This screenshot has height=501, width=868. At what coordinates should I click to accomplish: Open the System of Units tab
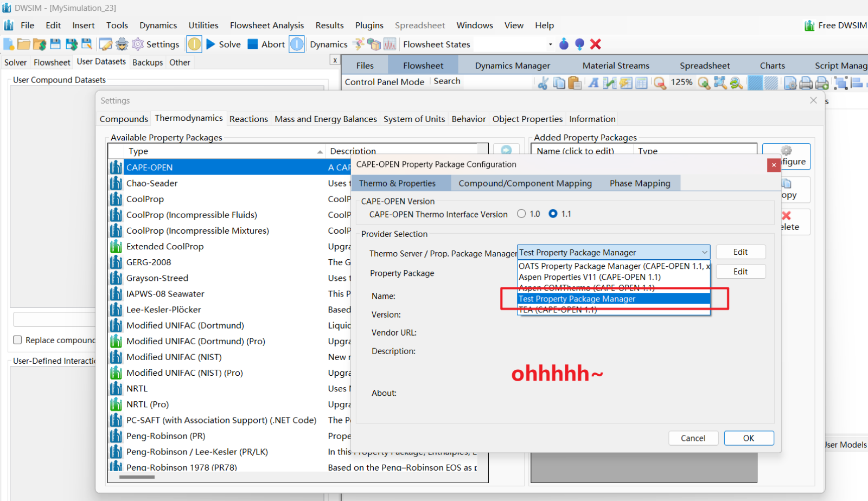coord(414,119)
